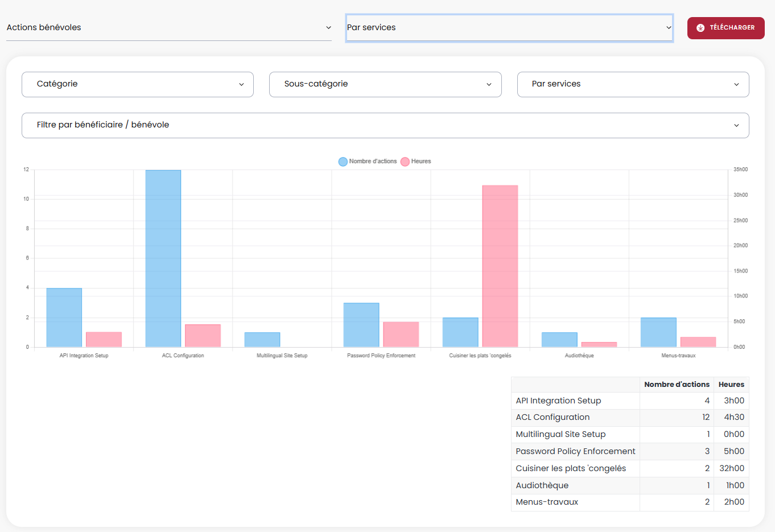Open the Actions bénévoles dropdown
The height and width of the screenshot is (532, 775).
pos(168,28)
